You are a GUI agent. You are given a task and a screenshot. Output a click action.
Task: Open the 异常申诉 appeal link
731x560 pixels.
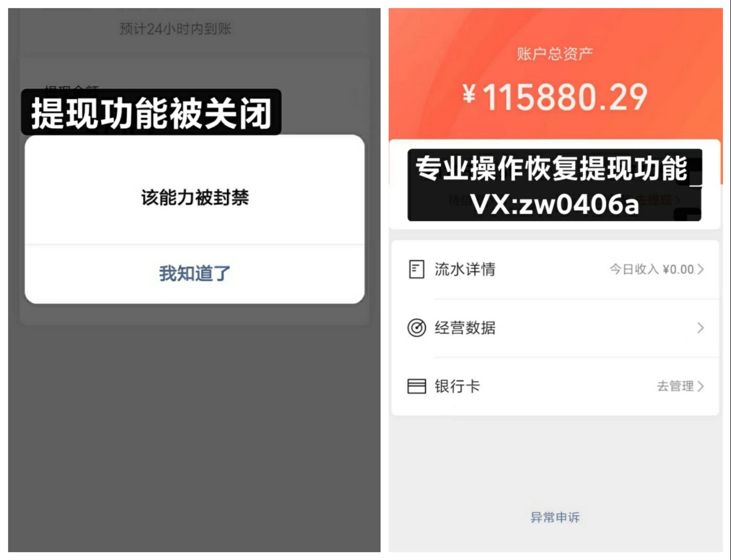pyautogui.click(x=555, y=517)
